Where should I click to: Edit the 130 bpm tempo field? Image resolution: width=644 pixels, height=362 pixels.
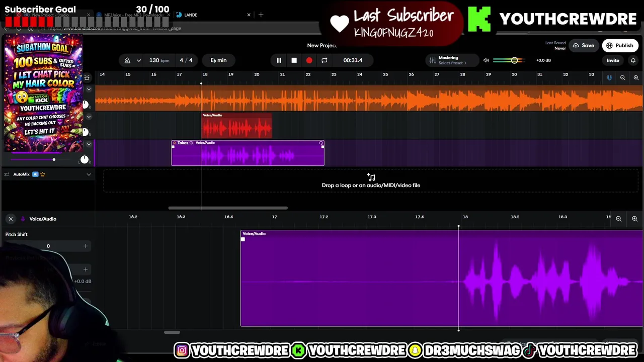click(x=159, y=60)
